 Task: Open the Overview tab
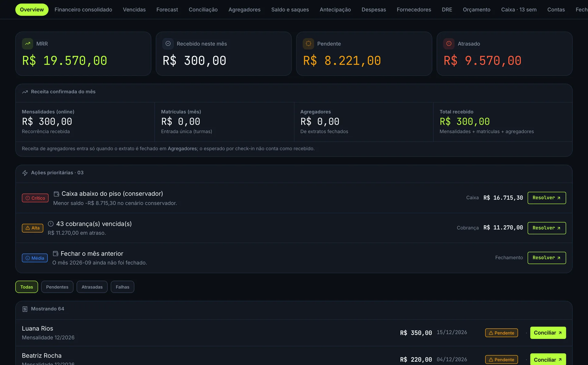click(x=32, y=10)
